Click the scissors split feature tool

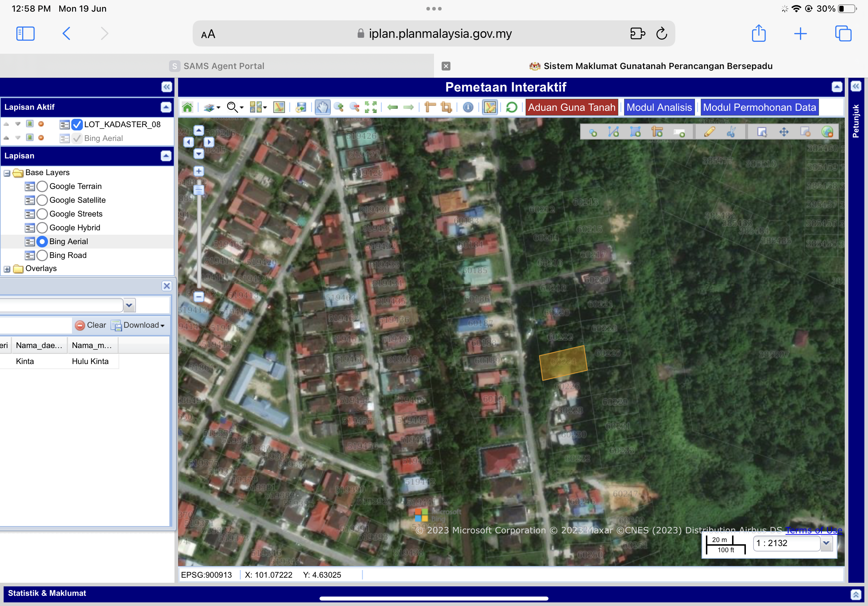(x=731, y=132)
